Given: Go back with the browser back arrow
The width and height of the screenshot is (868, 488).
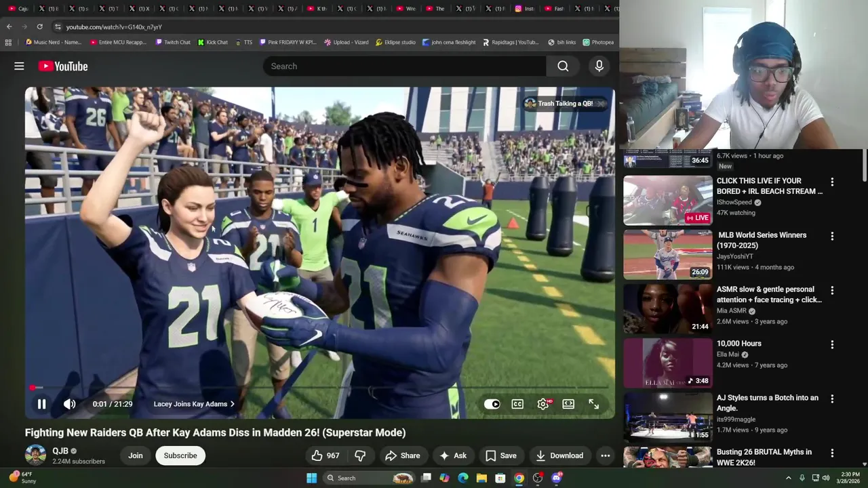Looking at the screenshot, I should pyautogui.click(x=9, y=26).
